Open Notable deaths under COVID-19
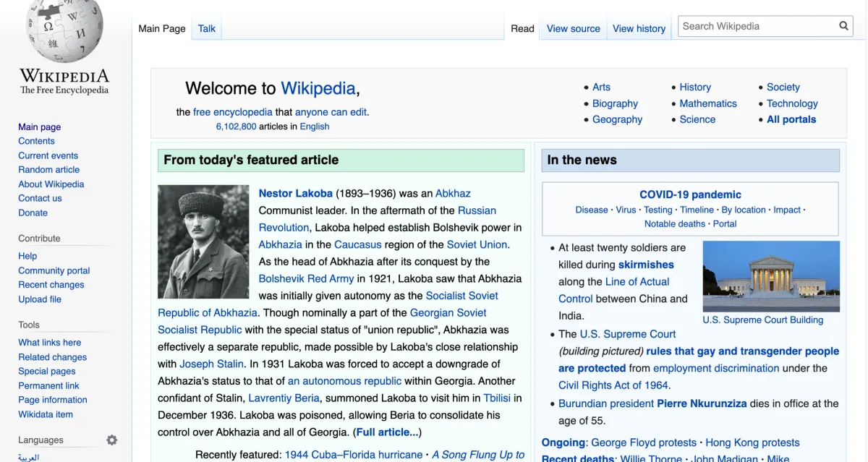 675,223
